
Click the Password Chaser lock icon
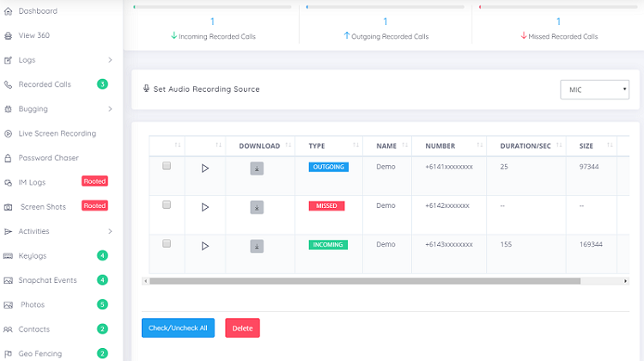coord(8,158)
